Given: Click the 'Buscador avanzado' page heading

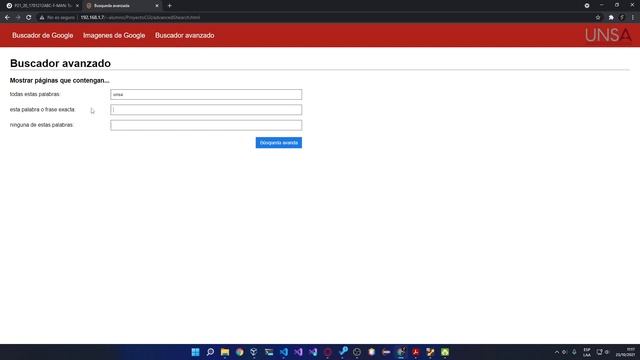Looking at the screenshot, I should pyautogui.click(x=60, y=63).
